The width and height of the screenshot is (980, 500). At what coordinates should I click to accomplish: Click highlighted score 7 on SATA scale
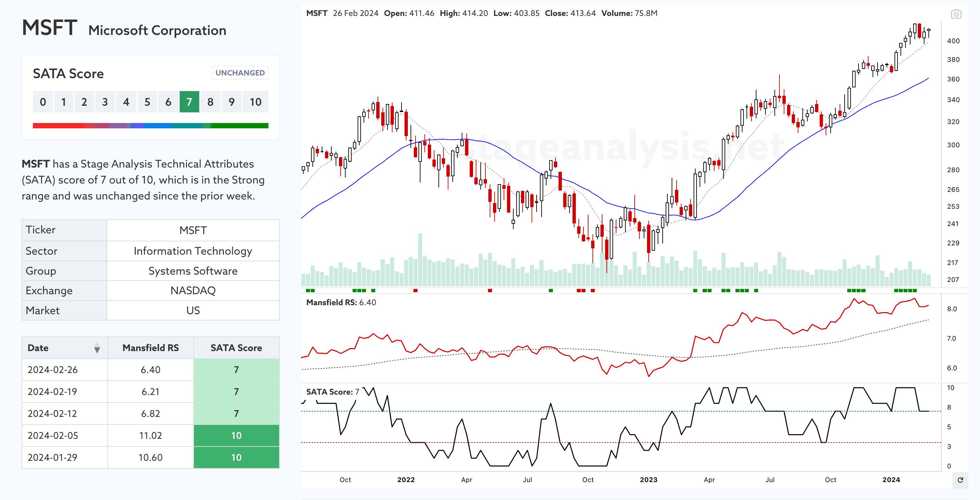(x=190, y=102)
